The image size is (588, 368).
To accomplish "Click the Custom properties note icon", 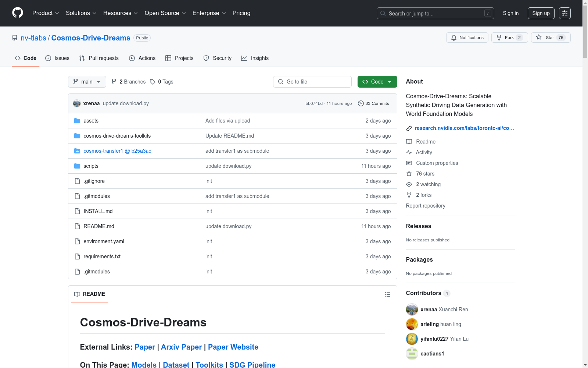I will coord(409,163).
